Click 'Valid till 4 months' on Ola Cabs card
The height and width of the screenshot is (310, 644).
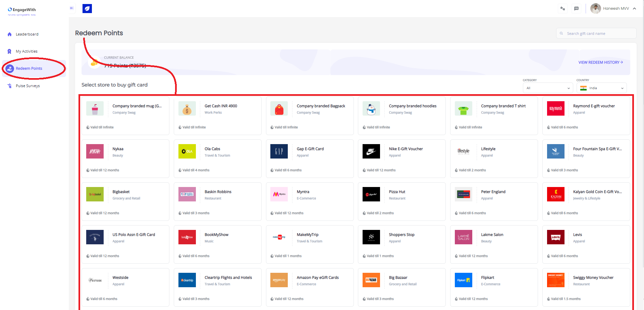196,170
